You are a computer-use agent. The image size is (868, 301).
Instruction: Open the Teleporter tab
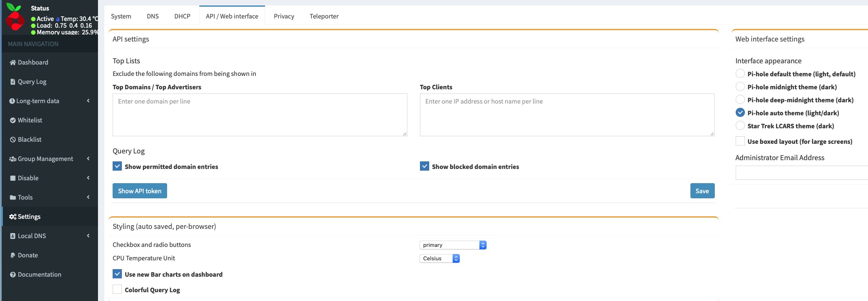pos(324,16)
